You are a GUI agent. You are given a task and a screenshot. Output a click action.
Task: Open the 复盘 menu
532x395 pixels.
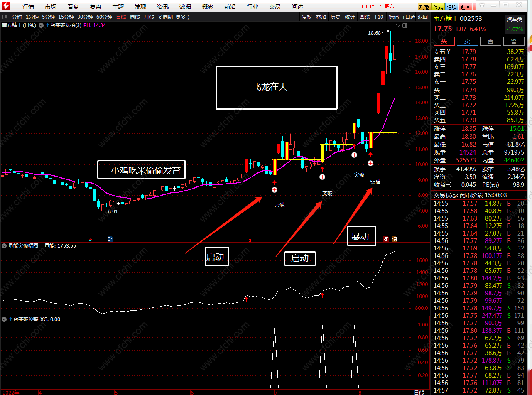coord(96,7)
